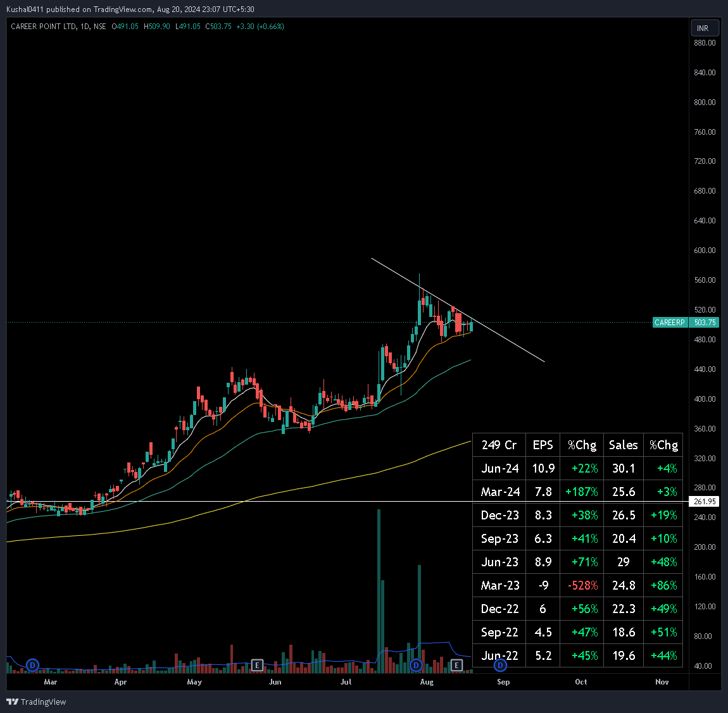
Task: Click the dividend marker just before September
Action: click(x=500, y=665)
